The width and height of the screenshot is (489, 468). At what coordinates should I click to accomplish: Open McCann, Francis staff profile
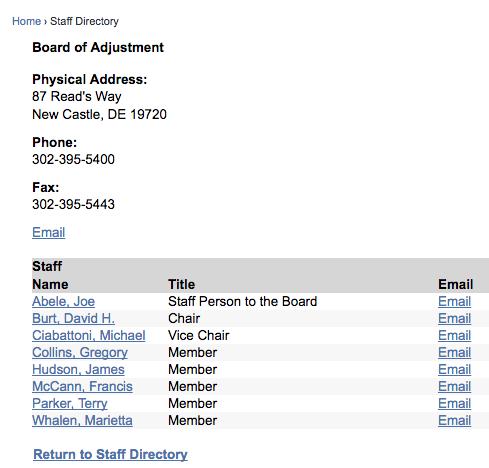(x=82, y=386)
